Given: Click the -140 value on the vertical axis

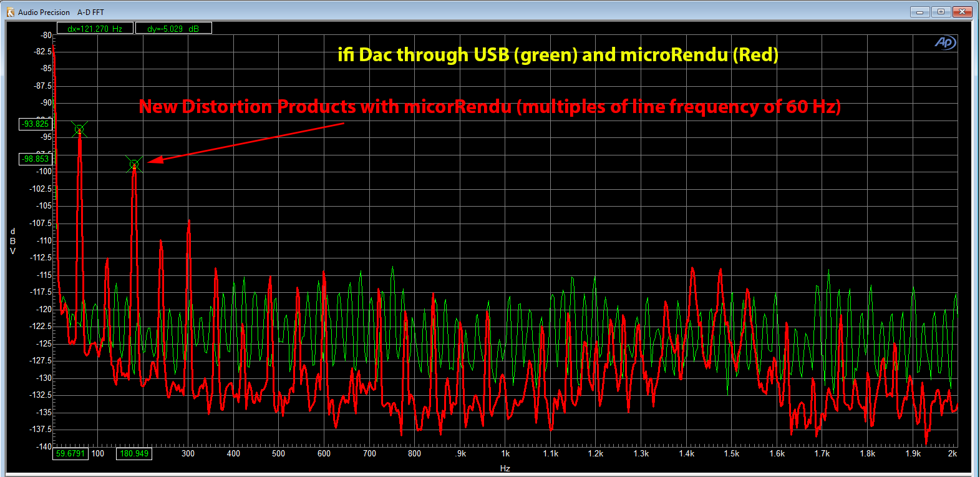Looking at the screenshot, I should pyautogui.click(x=44, y=446).
